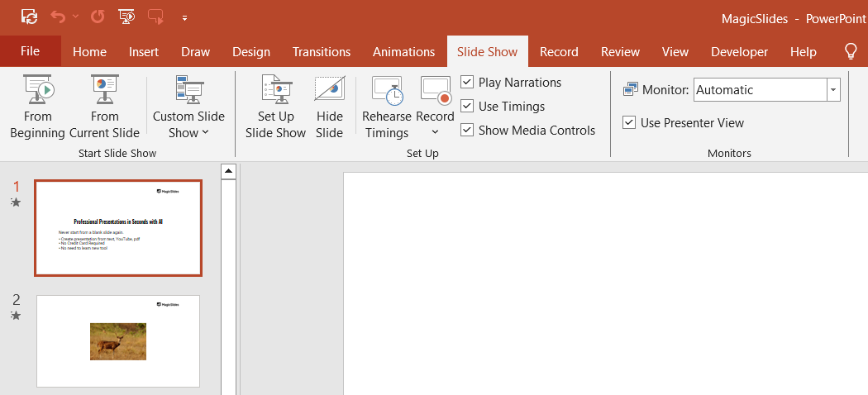
Task: Open the File menu
Action: (x=30, y=51)
